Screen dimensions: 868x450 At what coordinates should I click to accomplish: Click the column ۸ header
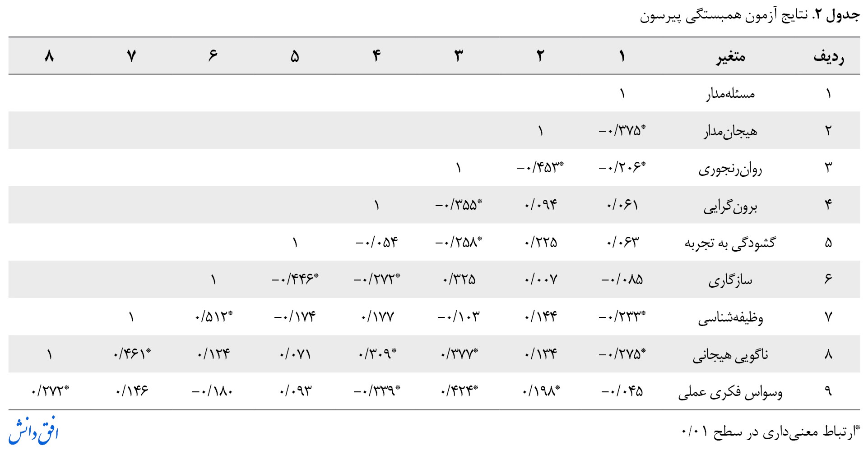49,56
